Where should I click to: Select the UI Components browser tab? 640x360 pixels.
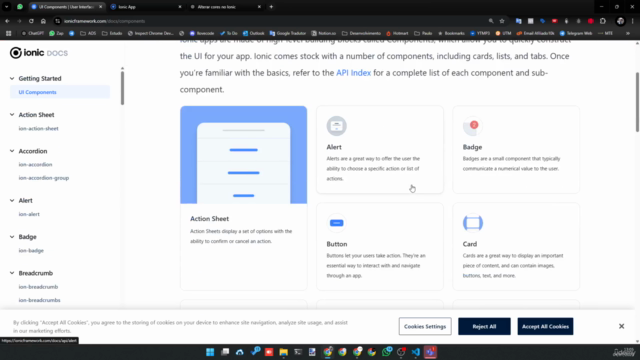click(67, 7)
